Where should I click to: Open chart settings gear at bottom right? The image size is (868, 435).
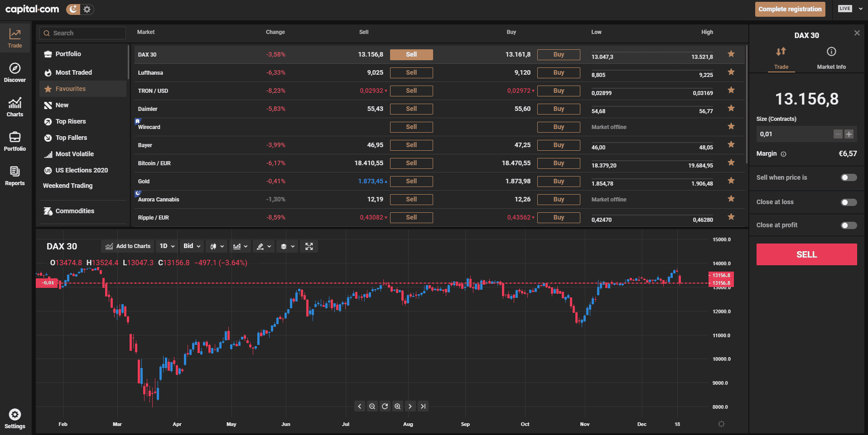point(721,424)
